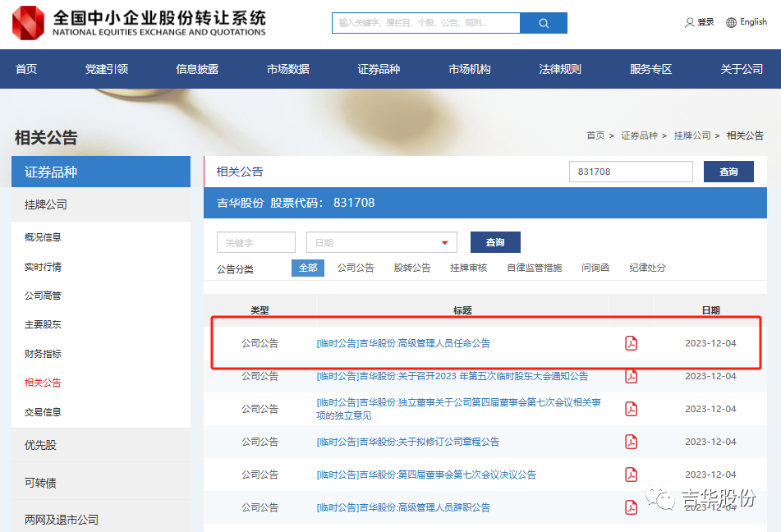This screenshot has height=532, width=781.
Task: Click the 日期 column header
Action: 710,310
